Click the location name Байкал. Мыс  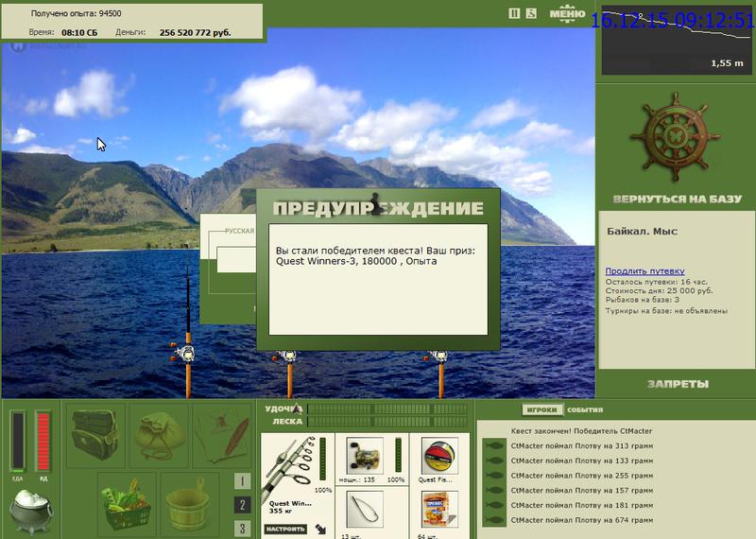(x=642, y=231)
